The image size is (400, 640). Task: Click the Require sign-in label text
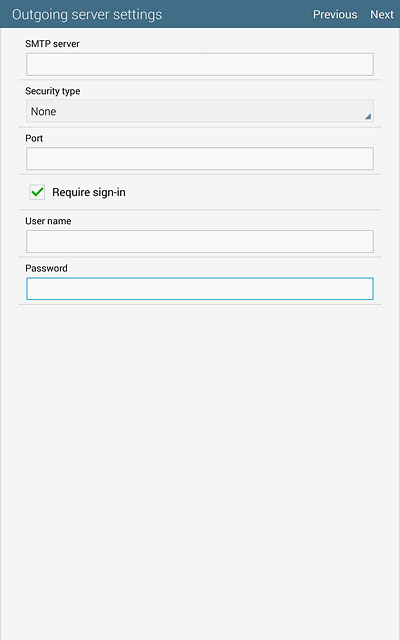click(89, 192)
